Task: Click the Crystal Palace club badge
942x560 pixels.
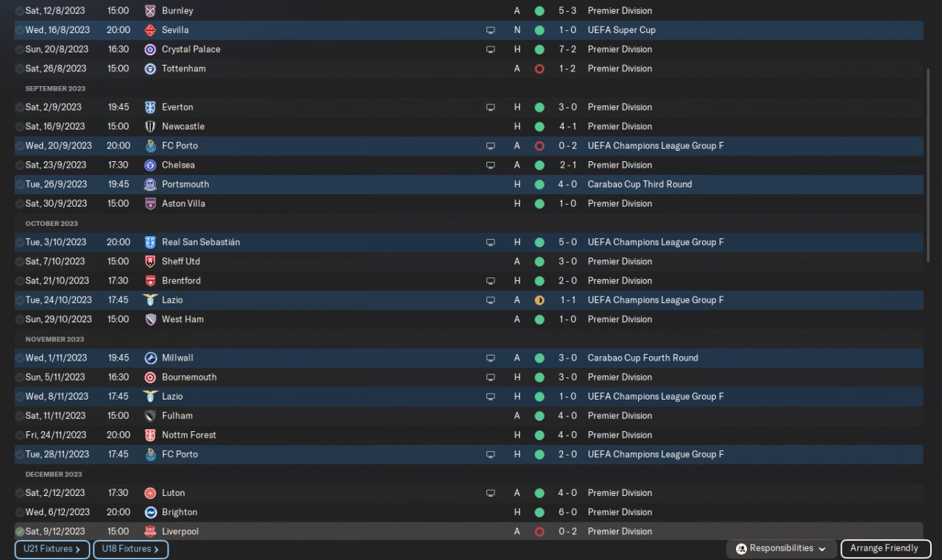Action: click(x=150, y=49)
